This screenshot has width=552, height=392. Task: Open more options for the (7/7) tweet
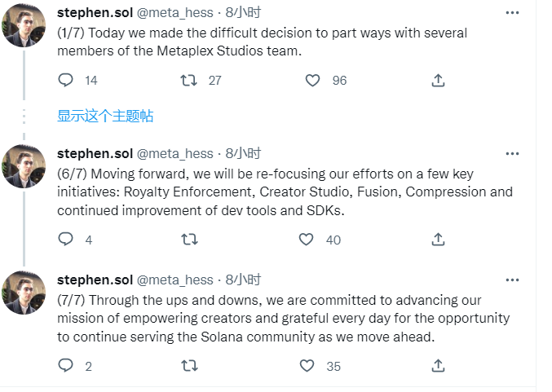coord(512,280)
